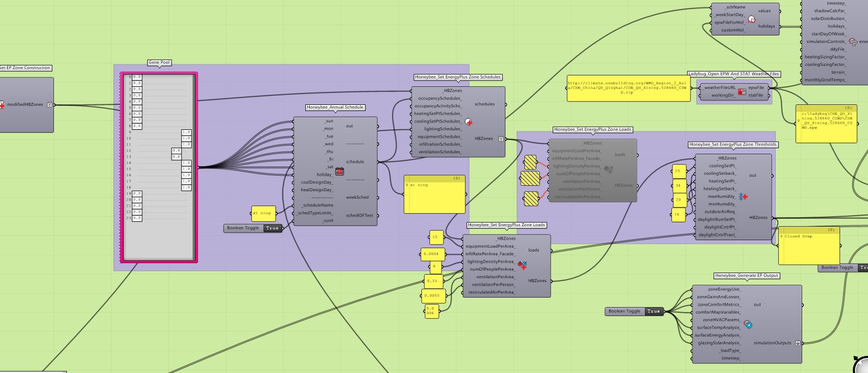Click the flatten icon on modifiedHBZones output
This screenshot has width=868, height=373.
pos(49,105)
